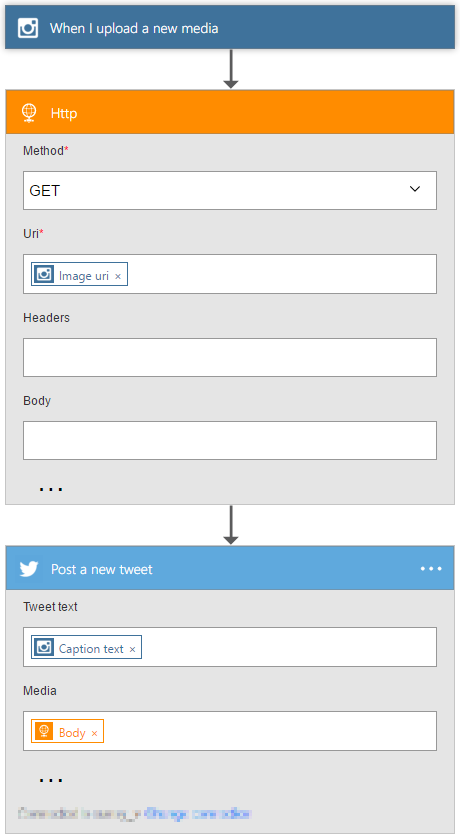Click the Method dropdown chevron arrow

tap(415, 189)
